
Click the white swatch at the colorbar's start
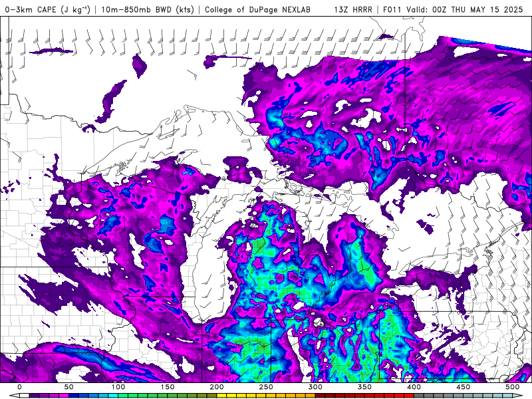25,396
